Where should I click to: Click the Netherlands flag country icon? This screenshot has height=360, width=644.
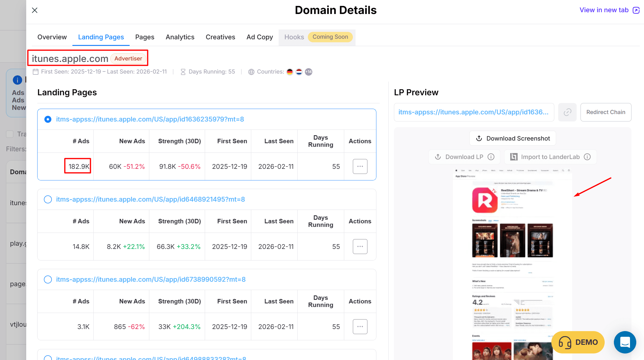click(299, 72)
